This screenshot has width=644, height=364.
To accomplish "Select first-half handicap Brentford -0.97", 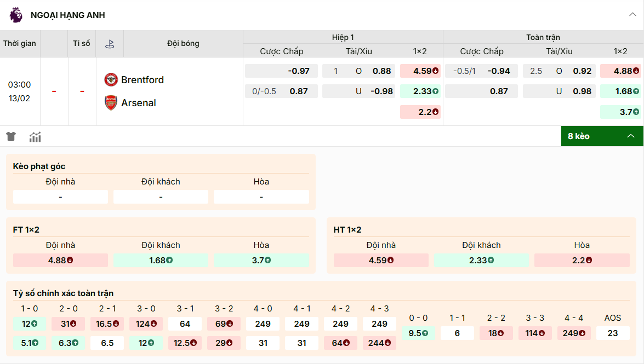I will 281,71.
